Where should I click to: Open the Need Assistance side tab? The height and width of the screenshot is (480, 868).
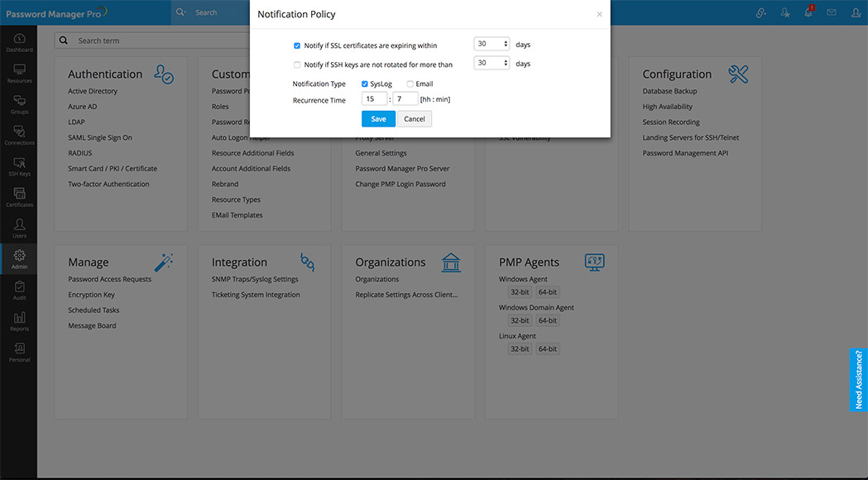point(859,380)
